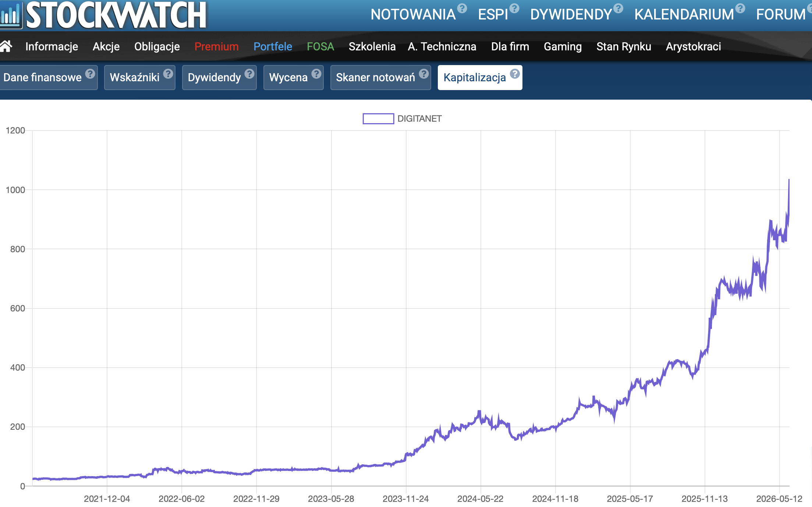Toggle DIGITANET series in chart legend
The image size is (812, 507).
point(419,119)
